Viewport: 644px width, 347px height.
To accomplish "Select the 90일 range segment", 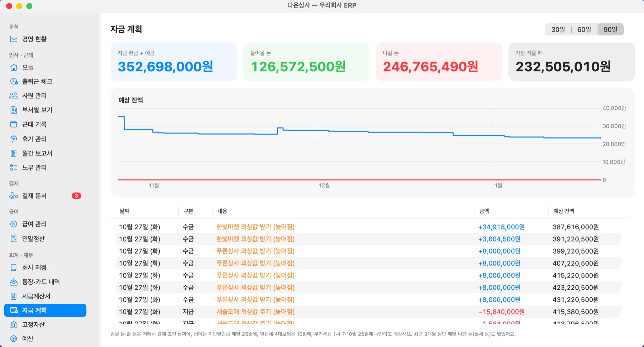I will coord(610,29).
